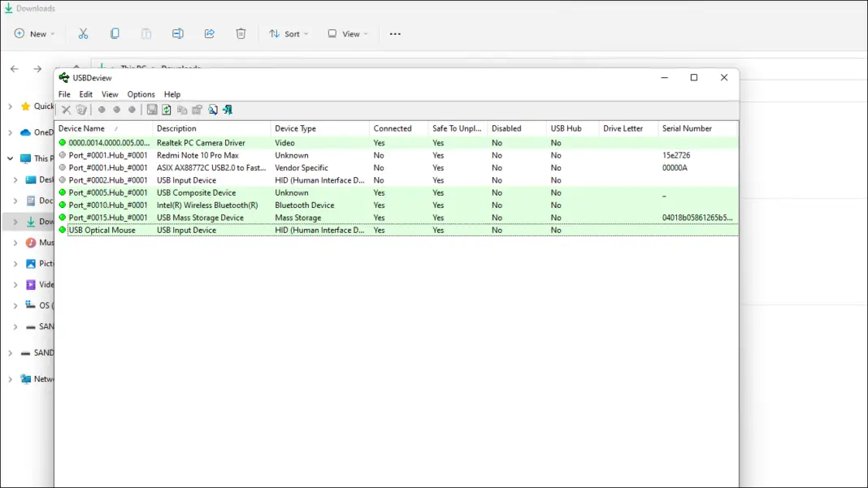Expand the New menu in Explorer toolbar
This screenshot has height=488, width=868.
[34, 33]
